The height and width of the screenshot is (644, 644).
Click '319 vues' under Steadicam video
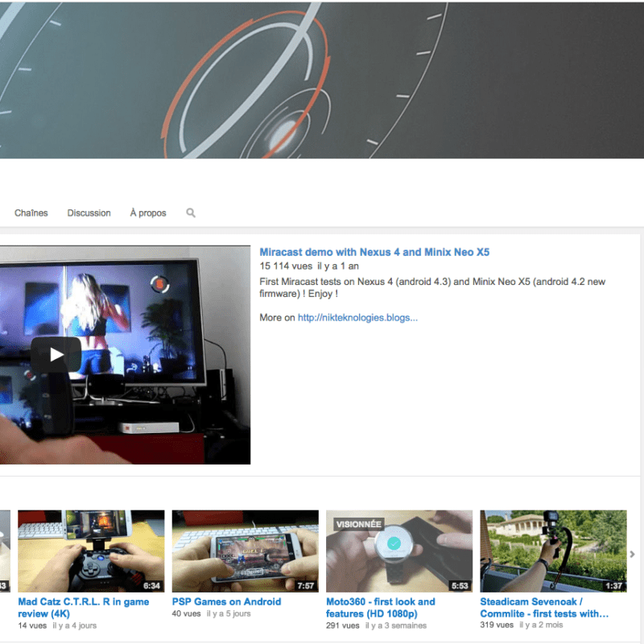point(497,625)
